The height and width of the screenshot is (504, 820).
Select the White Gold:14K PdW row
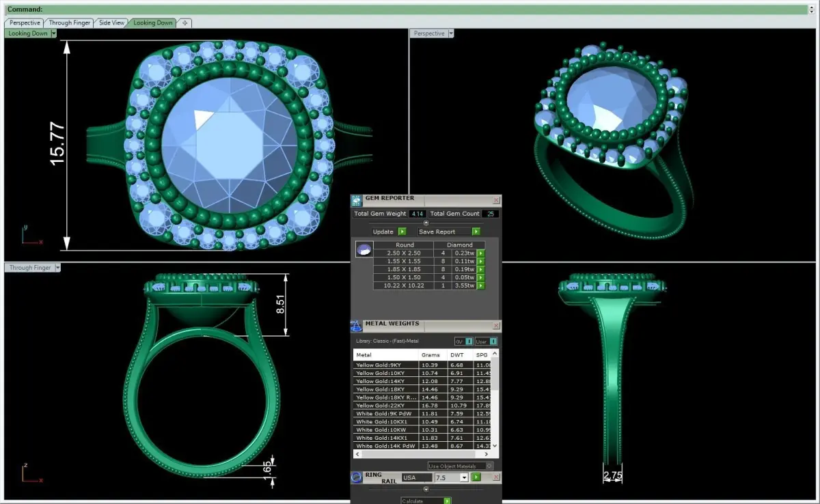point(423,447)
